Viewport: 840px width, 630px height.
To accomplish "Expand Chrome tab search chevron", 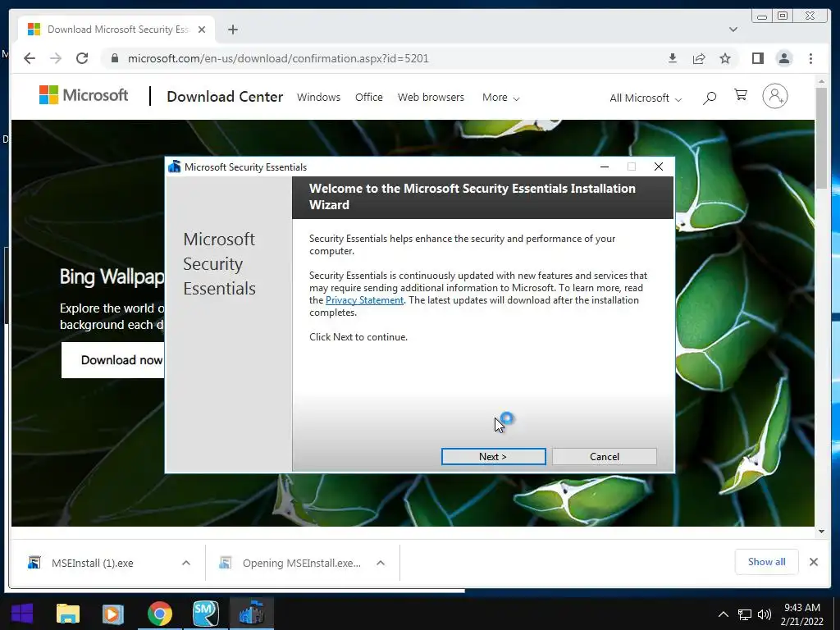I will (x=733, y=30).
